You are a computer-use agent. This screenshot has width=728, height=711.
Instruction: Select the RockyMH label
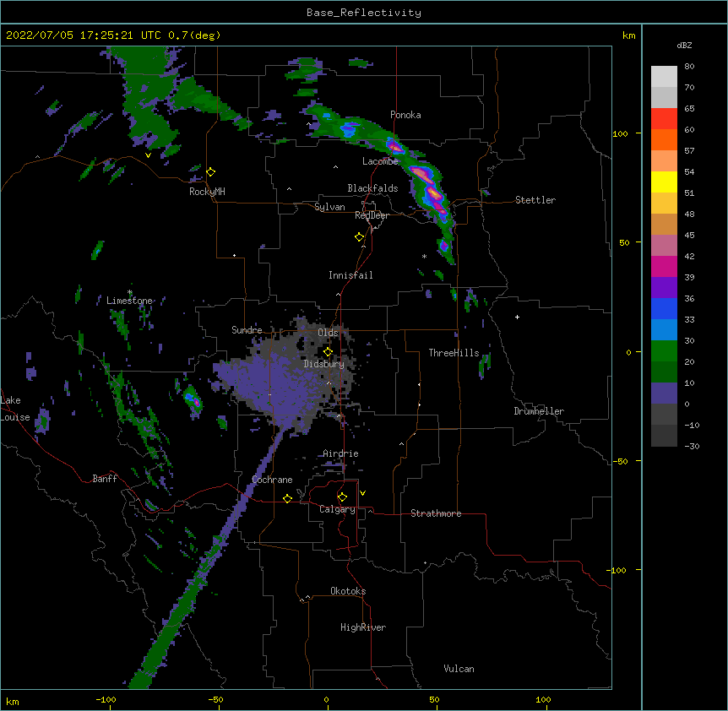(207, 192)
